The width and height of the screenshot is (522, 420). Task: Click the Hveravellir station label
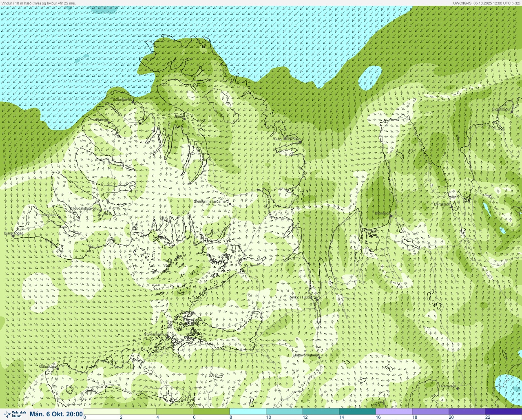coord(447,386)
